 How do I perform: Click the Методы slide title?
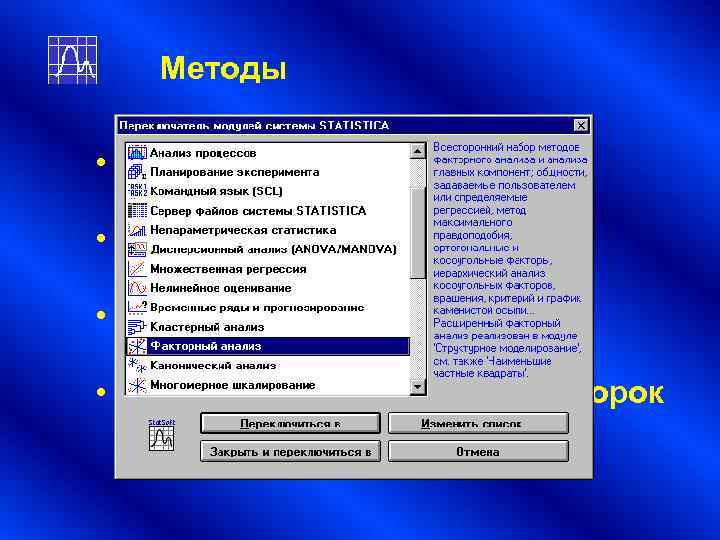tap(224, 69)
